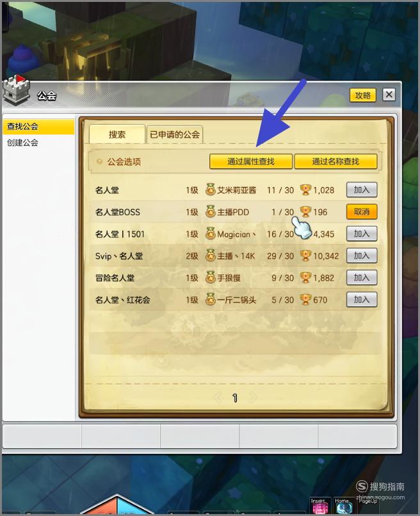Viewport: 420px width, 516px height.
Task: Select 查找公会 in the sidebar
Action: point(38,126)
